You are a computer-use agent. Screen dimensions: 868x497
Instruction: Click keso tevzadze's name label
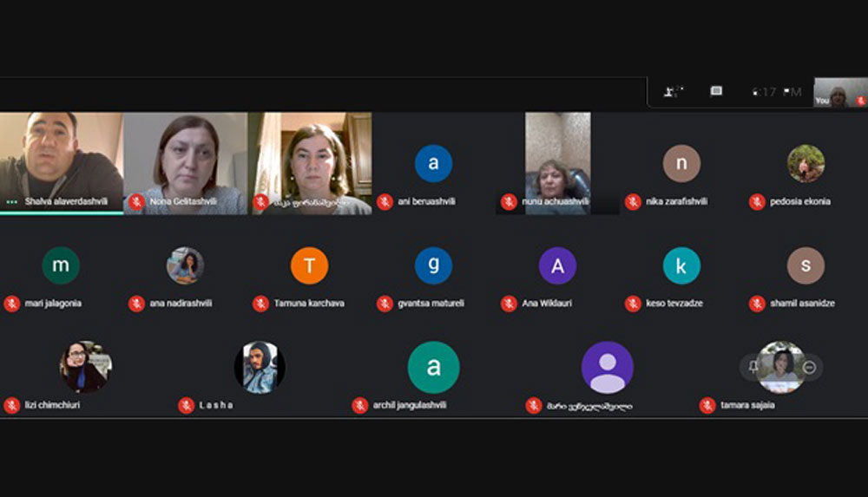[674, 304]
